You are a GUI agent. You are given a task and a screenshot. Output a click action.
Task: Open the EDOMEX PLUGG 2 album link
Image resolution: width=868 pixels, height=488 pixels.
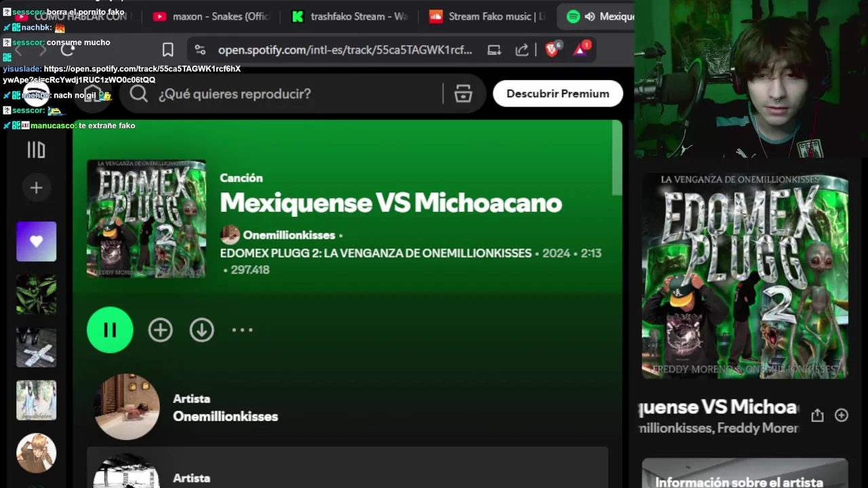pos(376,253)
